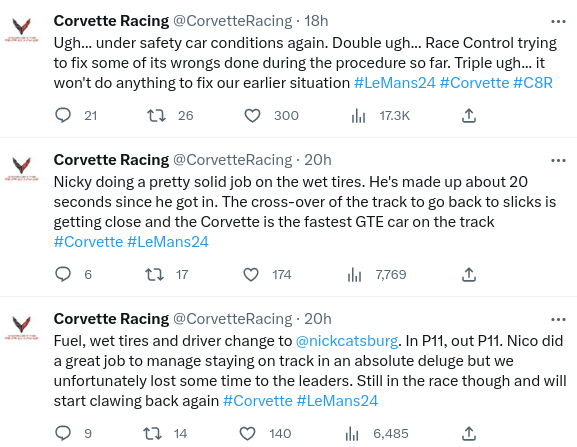Share the safety car tweet

469,116
